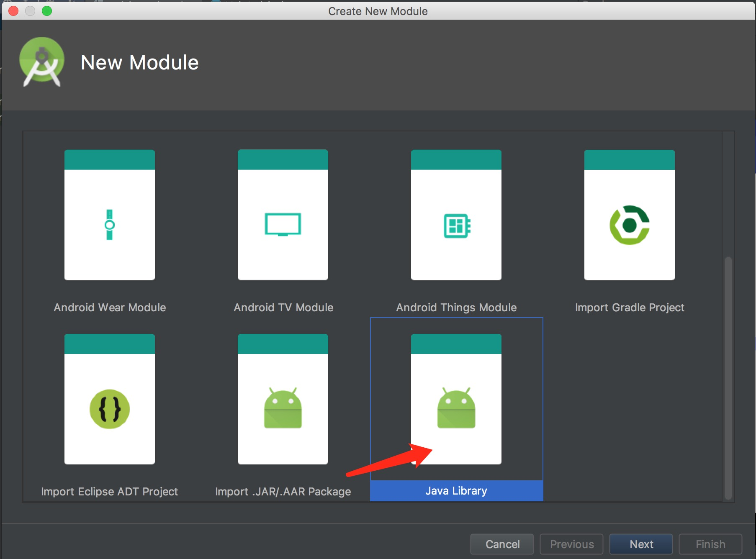The image size is (756, 559).
Task: Select the Java Library module card
Action: point(456,399)
